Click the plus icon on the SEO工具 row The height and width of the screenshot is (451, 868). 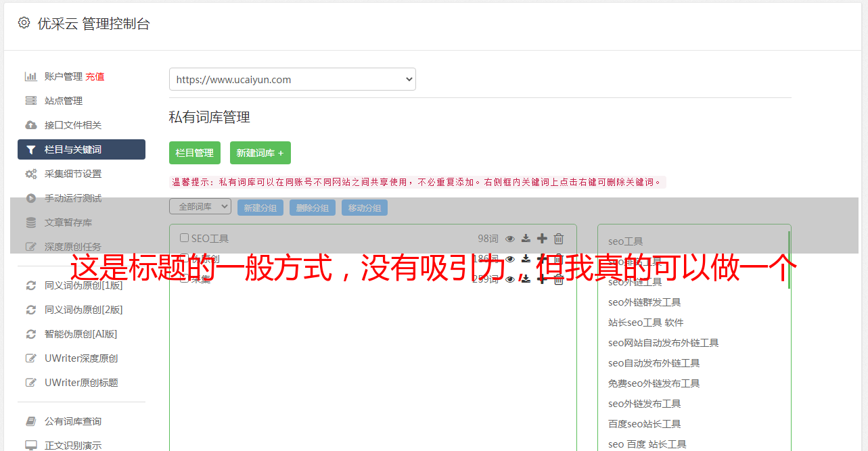[x=542, y=239]
